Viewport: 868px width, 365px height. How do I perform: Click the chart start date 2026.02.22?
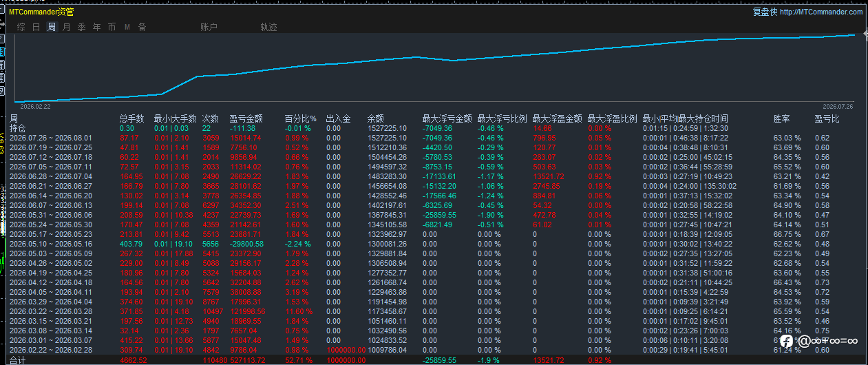(35, 107)
